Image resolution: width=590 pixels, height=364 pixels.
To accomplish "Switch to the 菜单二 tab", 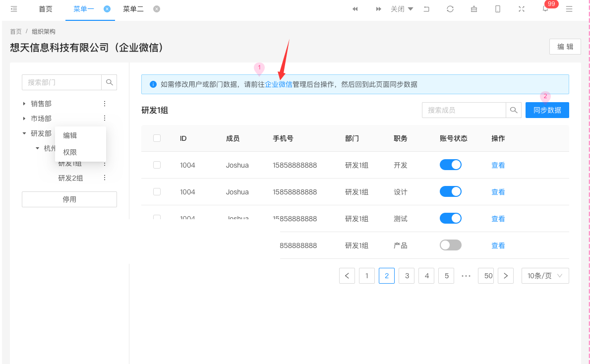I will click(133, 9).
